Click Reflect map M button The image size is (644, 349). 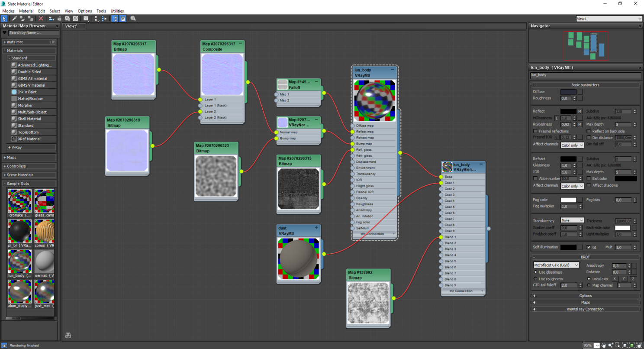[x=580, y=111]
